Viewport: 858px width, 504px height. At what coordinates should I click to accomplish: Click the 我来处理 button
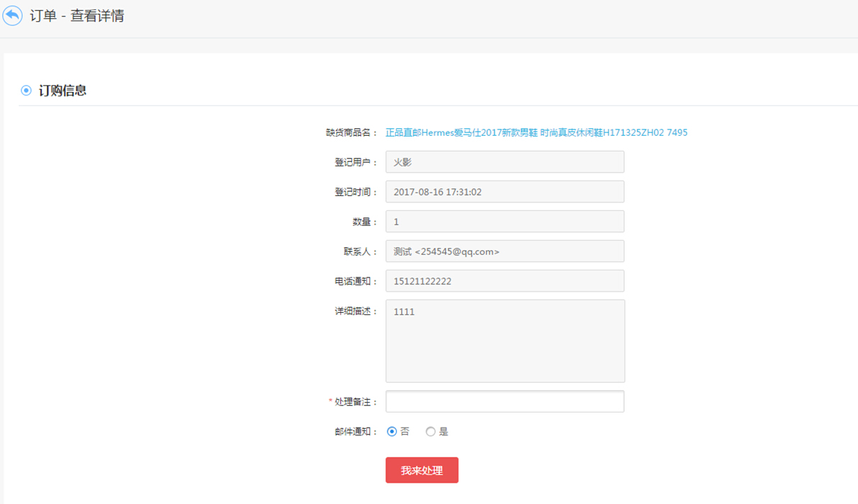pyautogui.click(x=422, y=470)
